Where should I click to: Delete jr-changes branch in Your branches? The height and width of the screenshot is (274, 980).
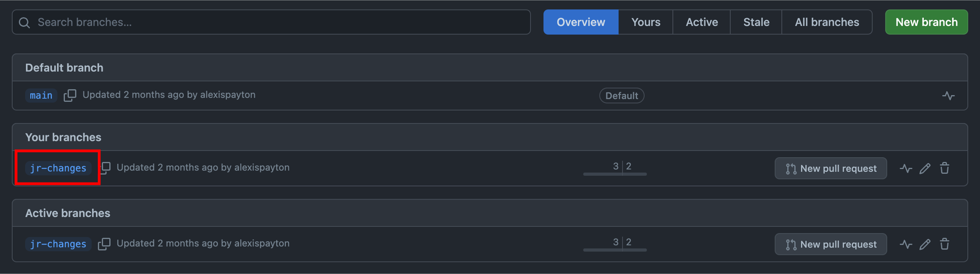coord(945,168)
